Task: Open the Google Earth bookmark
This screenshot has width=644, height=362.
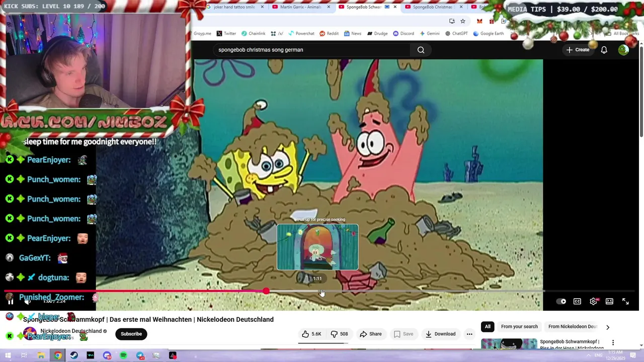Action: [x=488, y=34]
